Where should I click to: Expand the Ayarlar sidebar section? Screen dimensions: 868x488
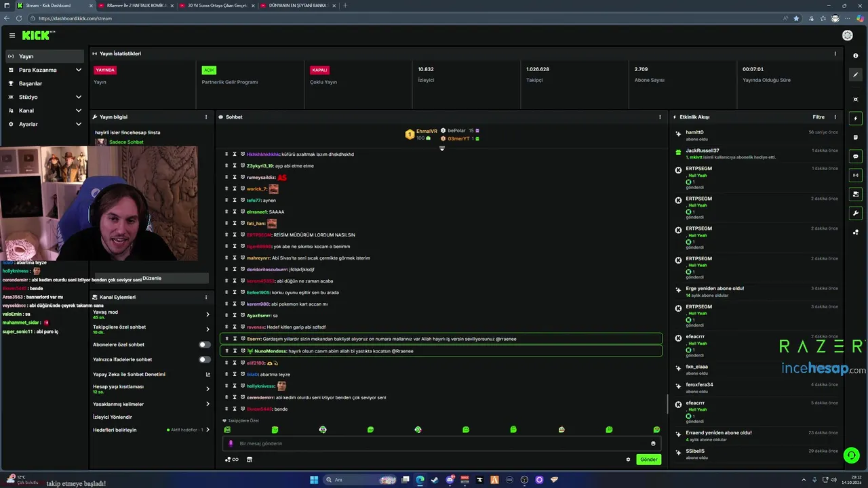pyautogui.click(x=78, y=124)
